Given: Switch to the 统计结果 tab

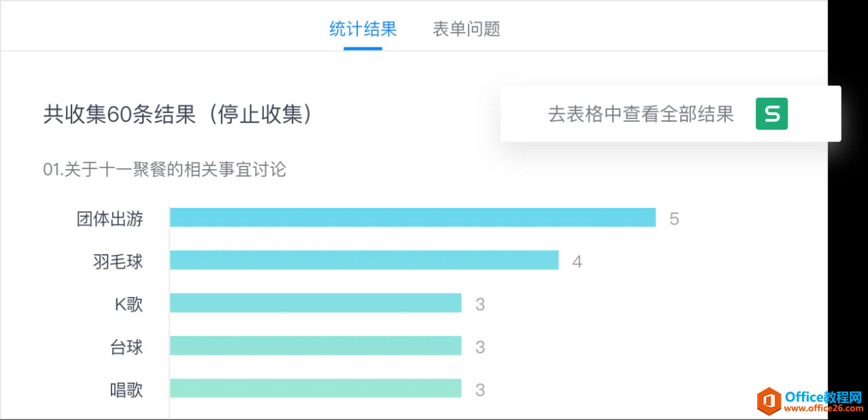Looking at the screenshot, I should [363, 29].
